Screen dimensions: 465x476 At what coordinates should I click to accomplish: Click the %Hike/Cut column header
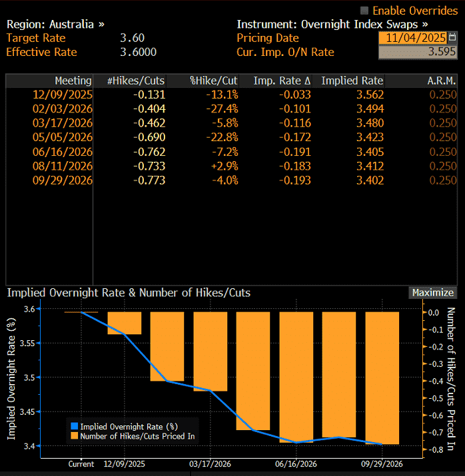(213, 81)
